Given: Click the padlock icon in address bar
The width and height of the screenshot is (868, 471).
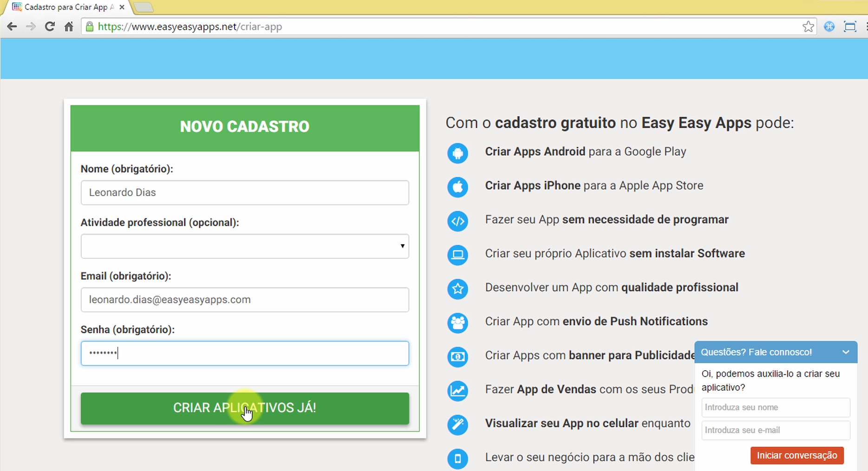Looking at the screenshot, I should (89, 26).
